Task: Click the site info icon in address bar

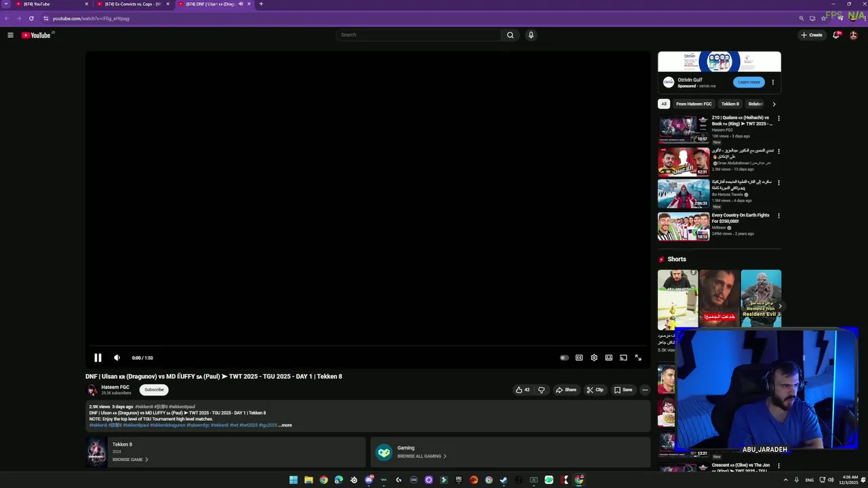Action: click(x=45, y=18)
